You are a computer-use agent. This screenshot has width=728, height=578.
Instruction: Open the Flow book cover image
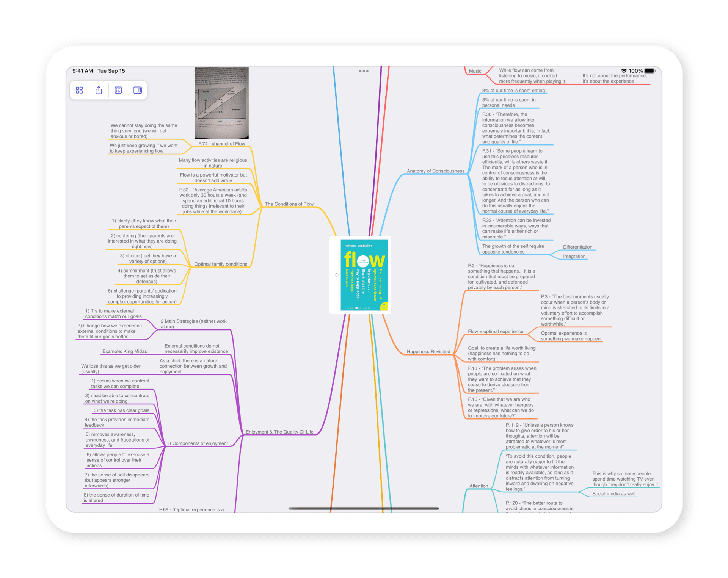point(364,276)
